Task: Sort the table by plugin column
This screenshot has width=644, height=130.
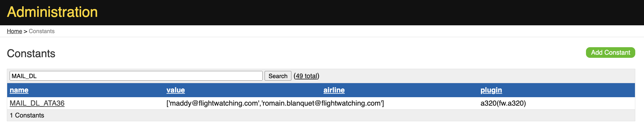Action: click(491, 90)
